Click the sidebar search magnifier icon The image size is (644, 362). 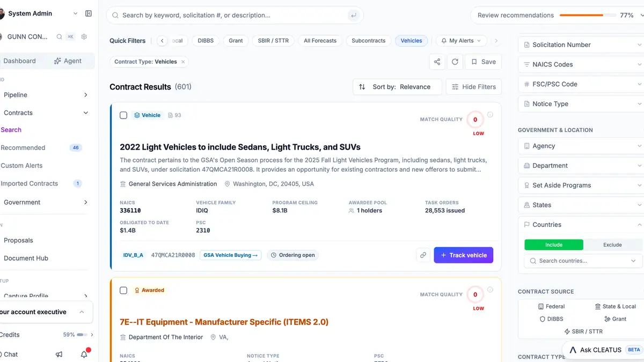[x=60, y=37]
